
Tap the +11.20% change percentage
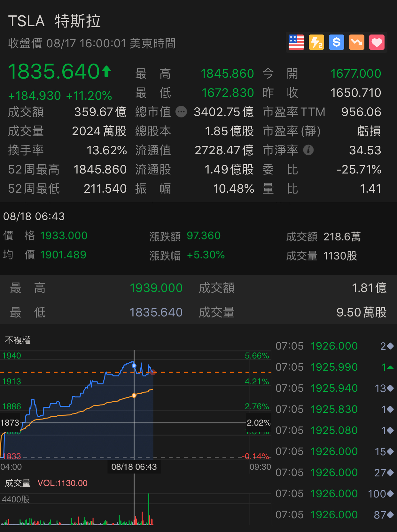click(89, 96)
